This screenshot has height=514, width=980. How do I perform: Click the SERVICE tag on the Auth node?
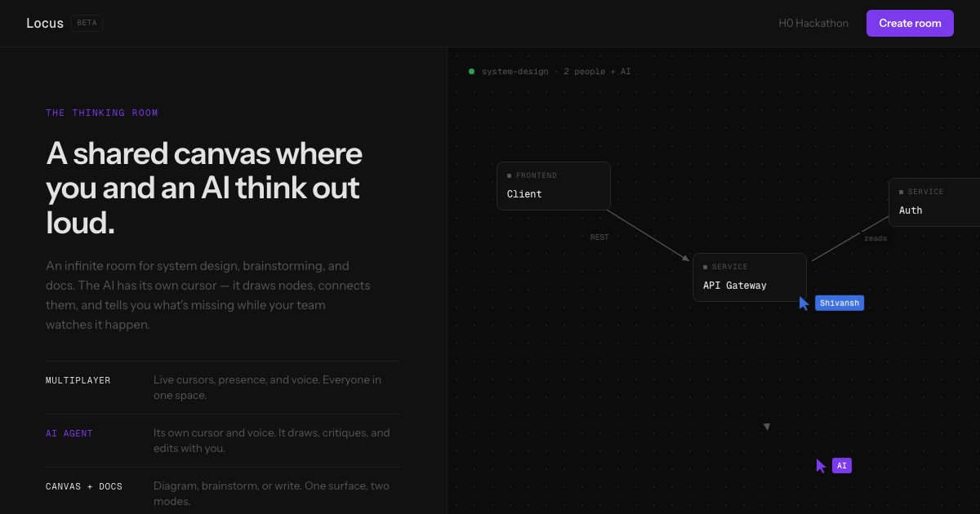(926, 192)
